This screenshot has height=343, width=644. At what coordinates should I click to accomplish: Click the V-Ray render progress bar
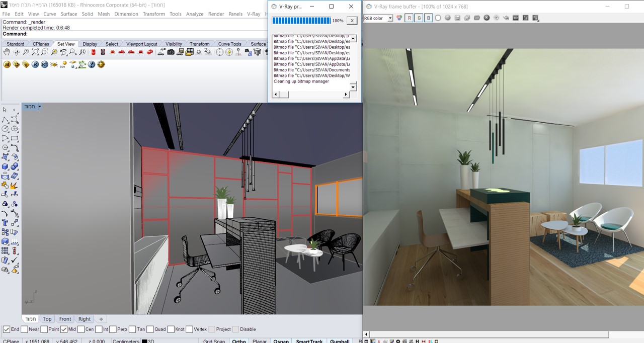[301, 21]
